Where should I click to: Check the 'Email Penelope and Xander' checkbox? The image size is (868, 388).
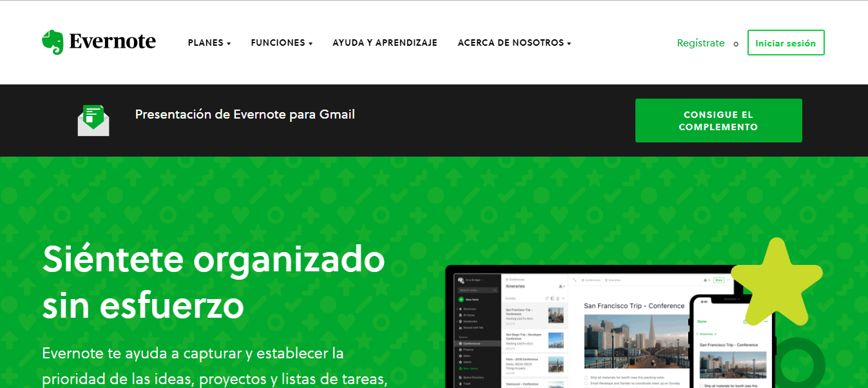[x=586, y=383]
